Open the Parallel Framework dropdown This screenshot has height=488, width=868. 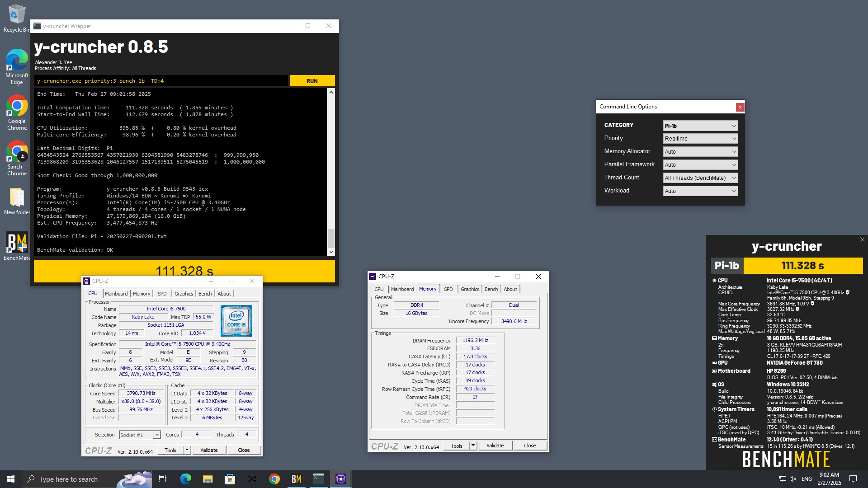(x=701, y=165)
